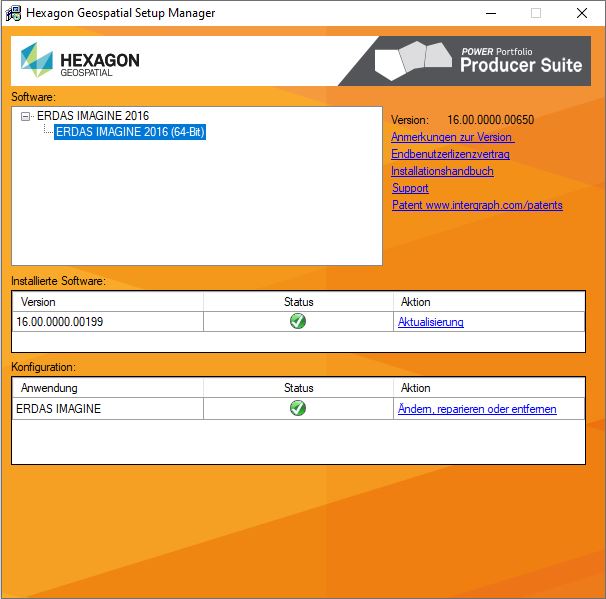Click Ändern, reparieren oder entfernen link
The image size is (606, 599).
[x=477, y=409]
